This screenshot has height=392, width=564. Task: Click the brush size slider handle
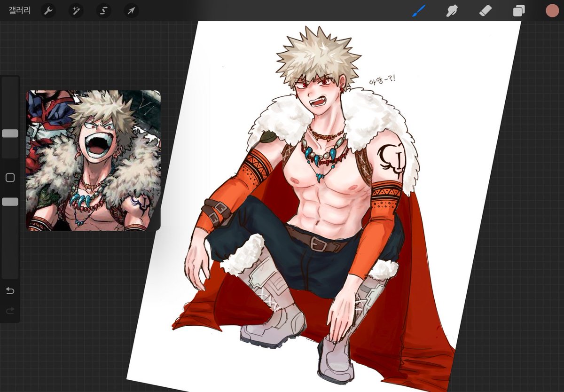pyautogui.click(x=10, y=133)
